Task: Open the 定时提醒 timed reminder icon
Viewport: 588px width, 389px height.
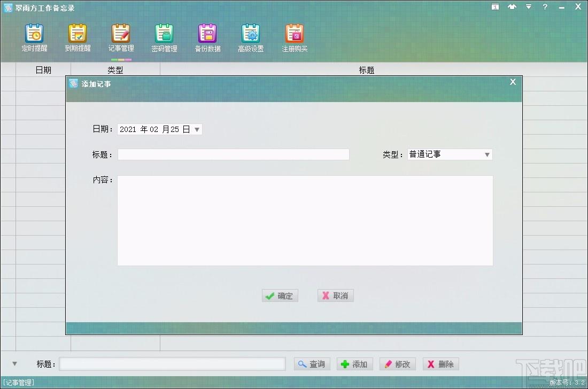Action: coord(34,37)
